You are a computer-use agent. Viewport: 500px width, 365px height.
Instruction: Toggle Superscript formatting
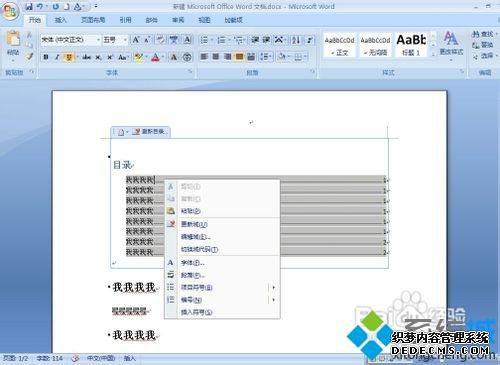(110, 57)
